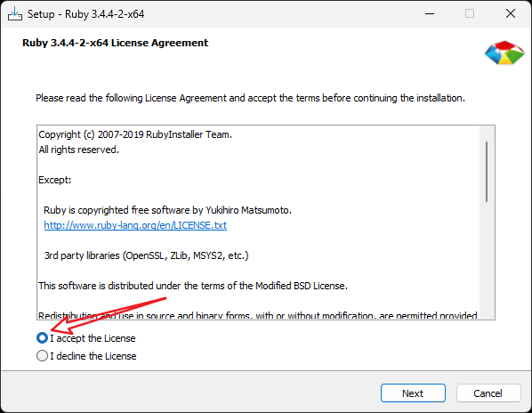The width and height of the screenshot is (532, 413).
Task: Open the ruby-lang.org LICENSE.txt link
Action: pyautogui.click(x=135, y=225)
